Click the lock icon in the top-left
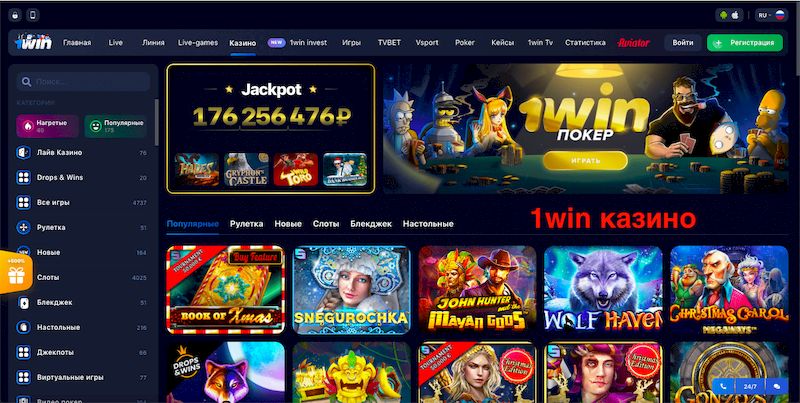Viewport: 800px width, 403px height. tap(15, 15)
